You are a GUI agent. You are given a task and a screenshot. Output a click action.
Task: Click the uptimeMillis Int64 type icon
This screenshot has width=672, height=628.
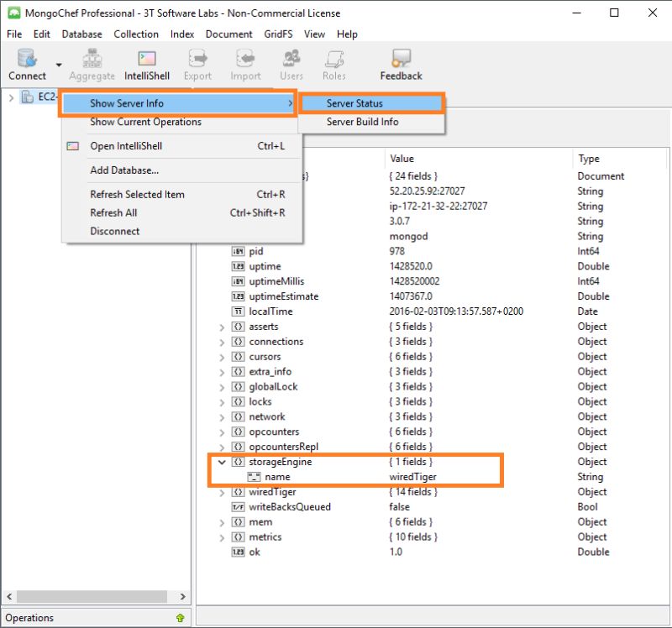(x=238, y=281)
